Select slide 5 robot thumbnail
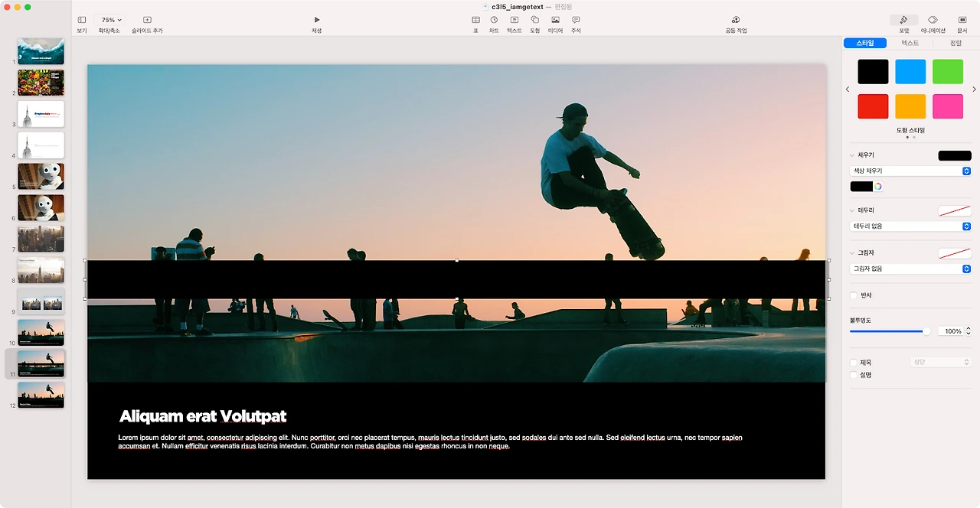 [x=41, y=176]
